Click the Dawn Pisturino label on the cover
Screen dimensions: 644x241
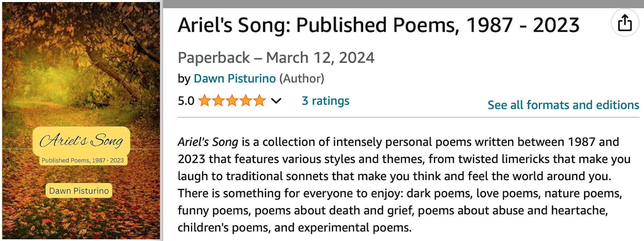pyautogui.click(x=79, y=191)
